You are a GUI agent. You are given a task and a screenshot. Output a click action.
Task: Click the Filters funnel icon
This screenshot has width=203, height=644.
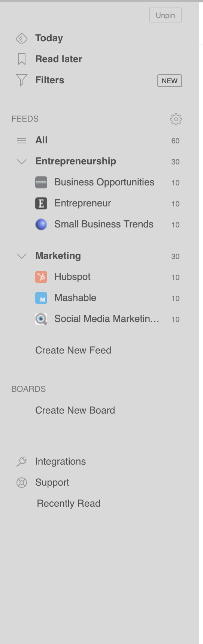[22, 80]
